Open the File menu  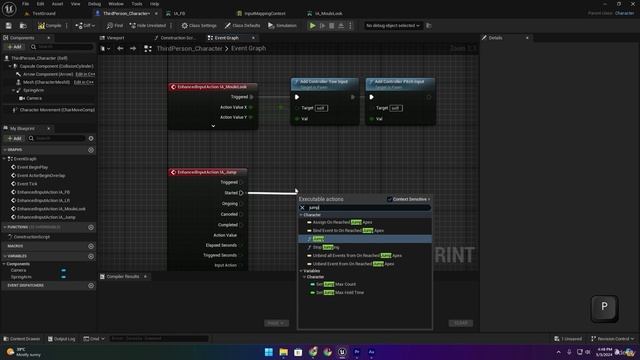pyautogui.click(x=25, y=4)
